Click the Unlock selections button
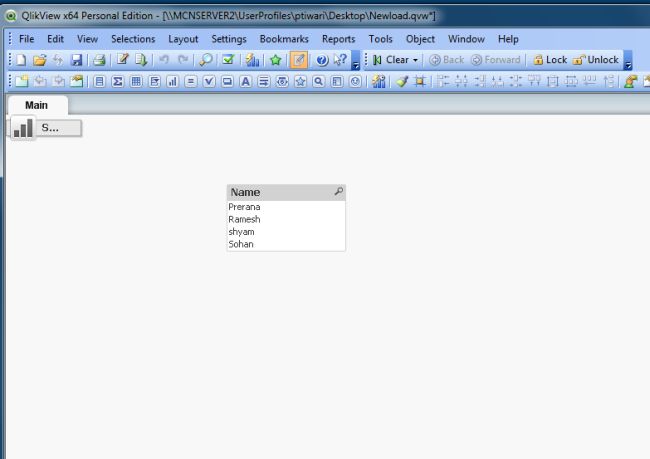 pyautogui.click(x=596, y=60)
